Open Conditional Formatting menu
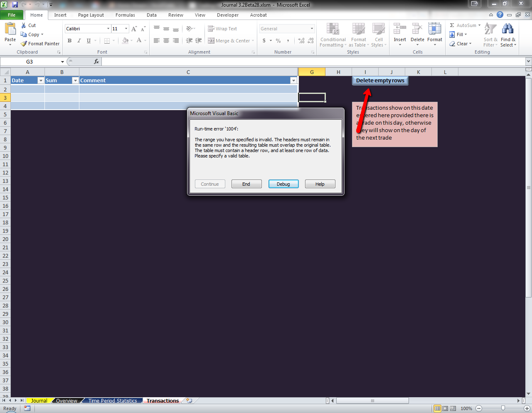 pos(333,35)
